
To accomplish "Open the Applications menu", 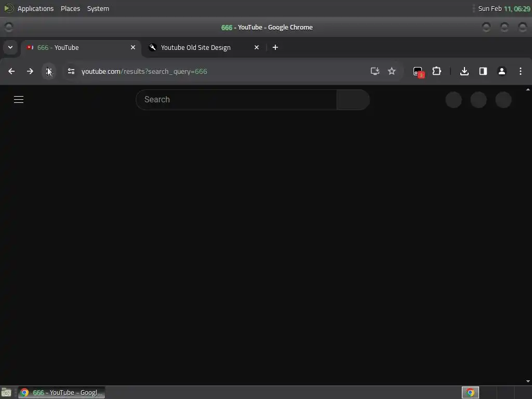I will [x=35, y=8].
